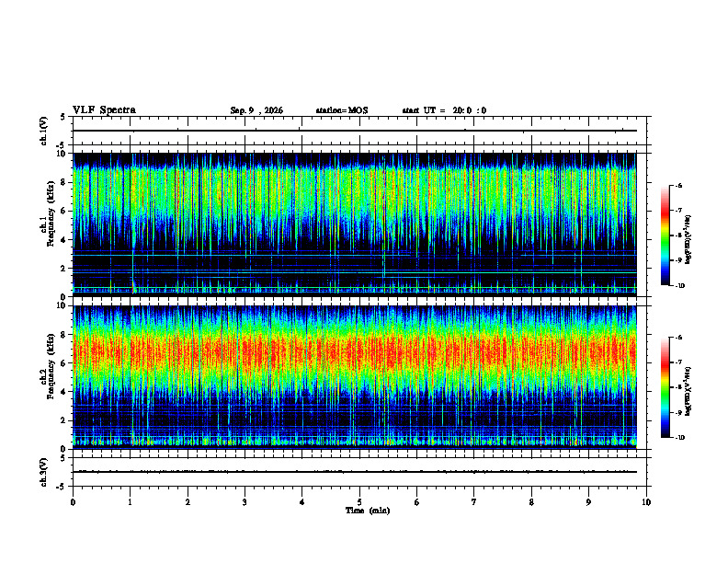Screen dimensions: 728x563
Task: Click the 8 kHz tick of ch.1 spectrogram
Action: click(64, 182)
